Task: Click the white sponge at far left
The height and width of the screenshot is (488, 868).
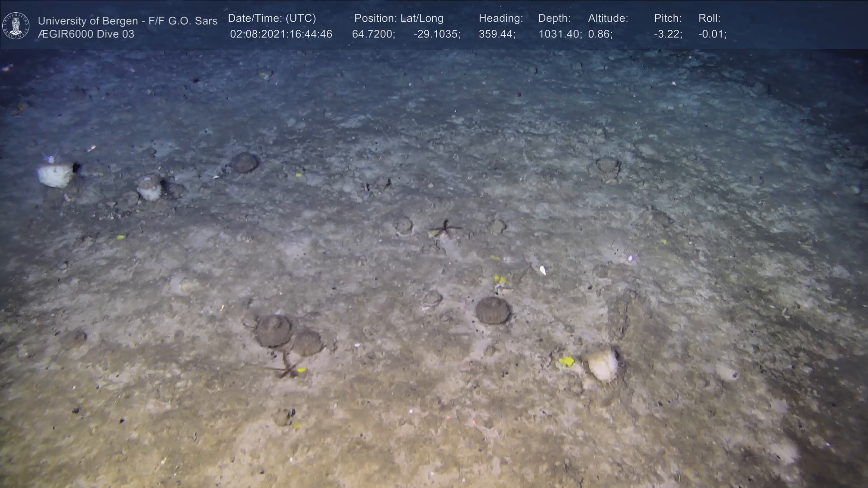Action: point(55,175)
